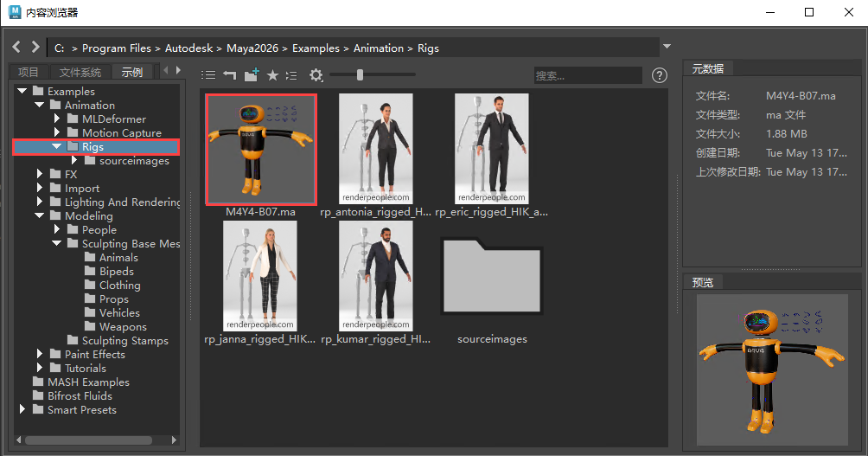This screenshot has width=868, height=456.
Task: Click C: drive in path breadcrumb
Action: pyautogui.click(x=60, y=48)
